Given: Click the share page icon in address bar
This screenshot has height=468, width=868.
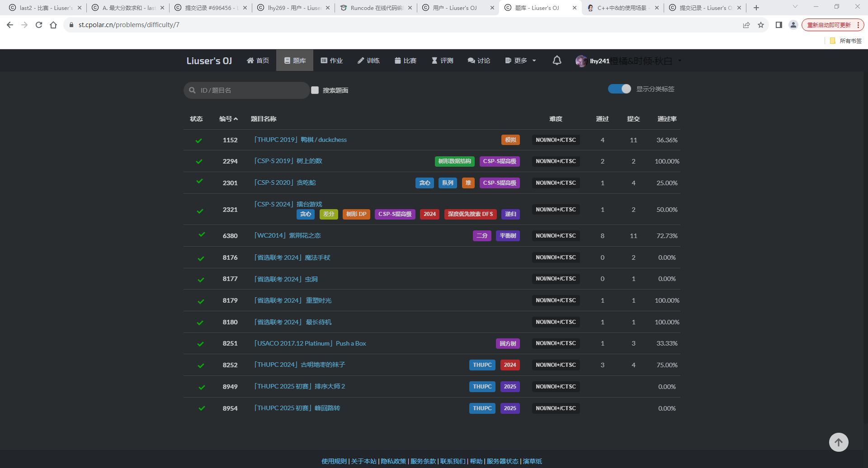Looking at the screenshot, I should point(746,25).
